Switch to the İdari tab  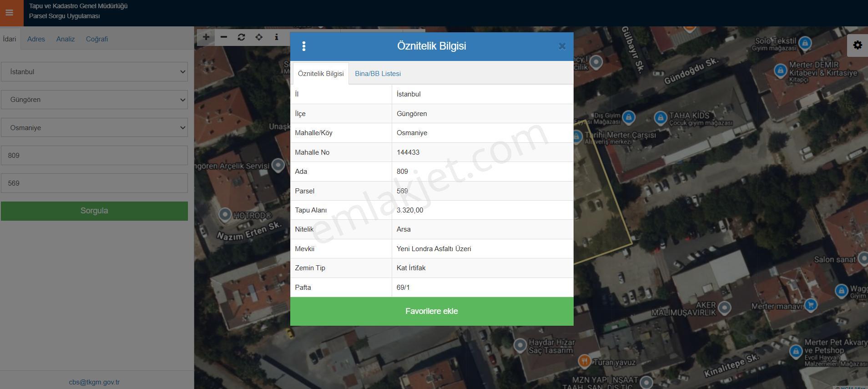coord(10,39)
